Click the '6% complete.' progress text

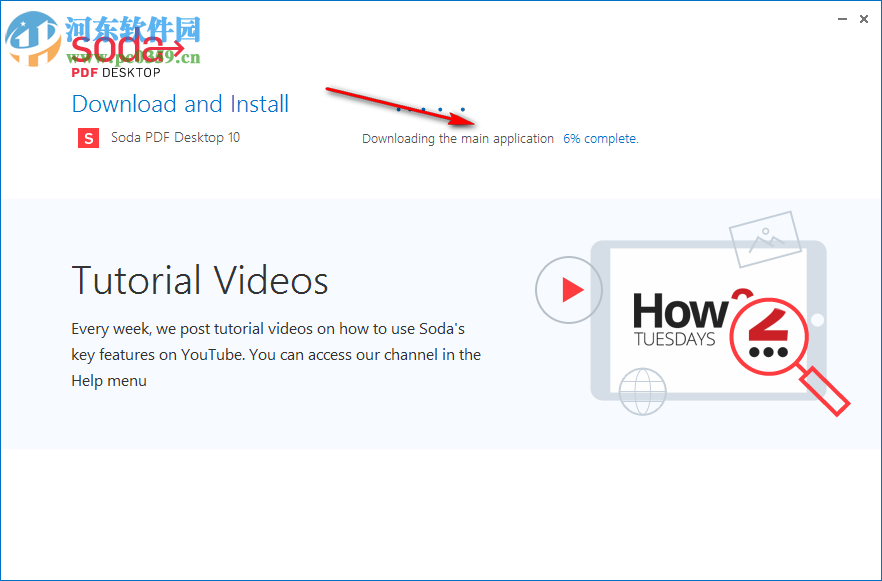tap(601, 138)
